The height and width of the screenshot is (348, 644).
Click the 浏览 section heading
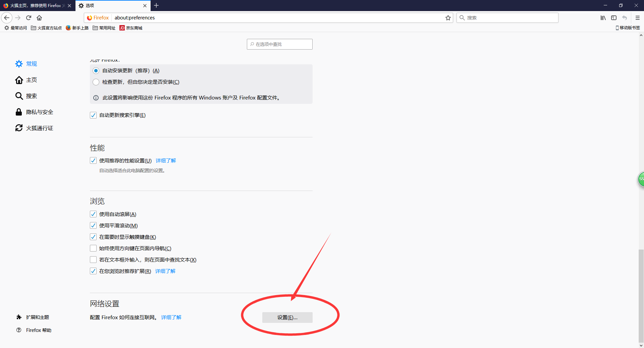pyautogui.click(x=97, y=201)
